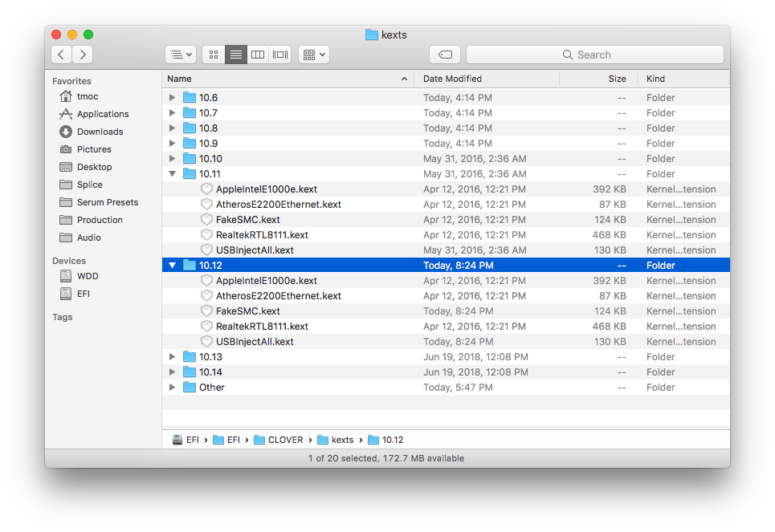Switch to Cover Flow view
The image size is (775, 532).
click(x=279, y=55)
